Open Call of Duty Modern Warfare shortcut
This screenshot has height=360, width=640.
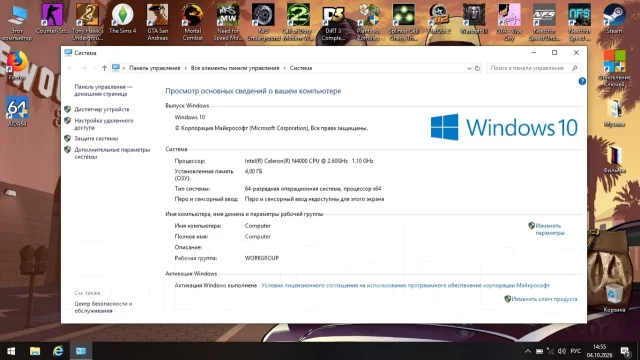coord(298,22)
